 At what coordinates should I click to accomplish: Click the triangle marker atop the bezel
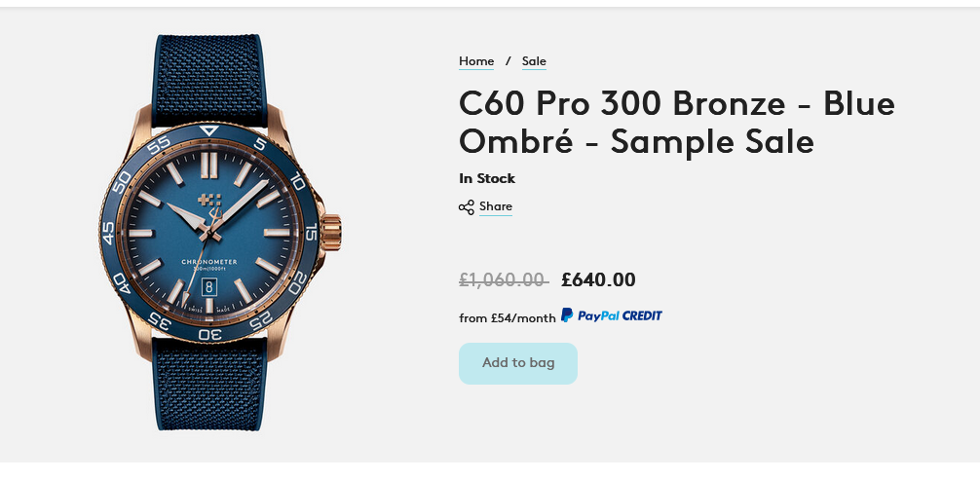(209, 130)
